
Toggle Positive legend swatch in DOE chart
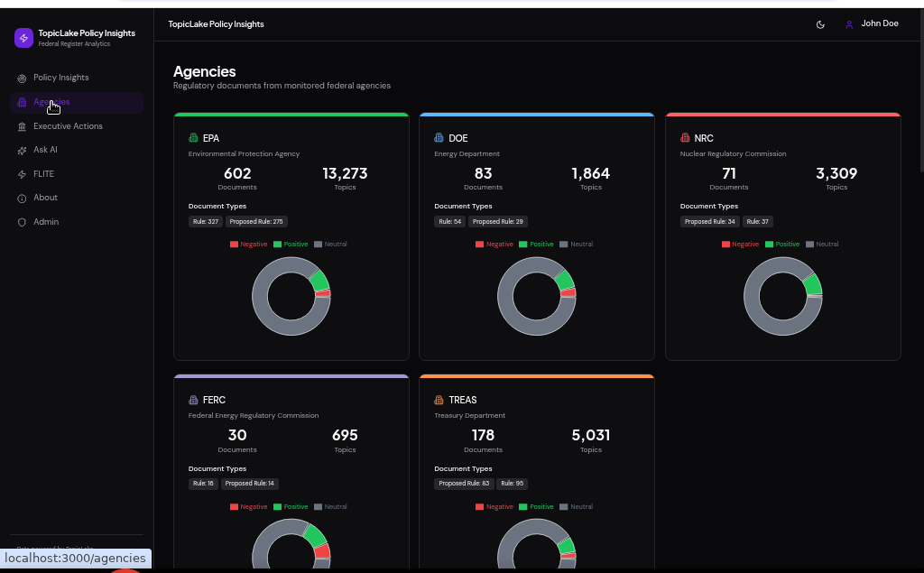[523, 244]
